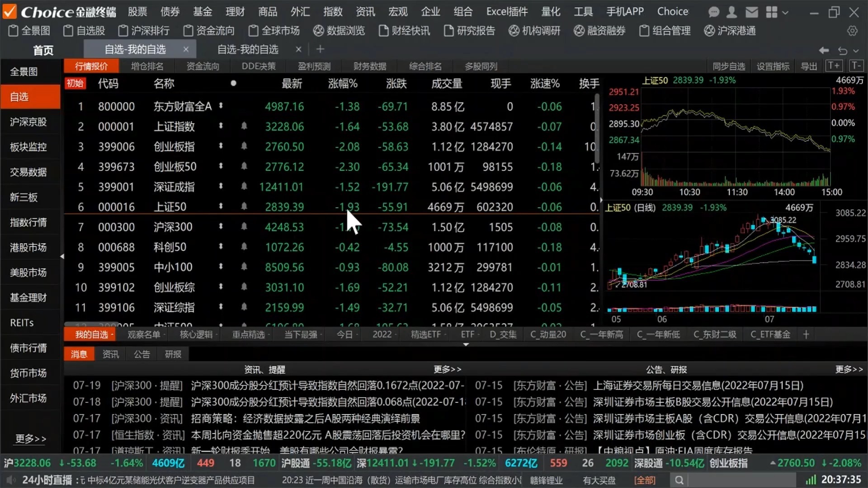Decrease font size with T- button
The image size is (868, 488).
(856, 66)
